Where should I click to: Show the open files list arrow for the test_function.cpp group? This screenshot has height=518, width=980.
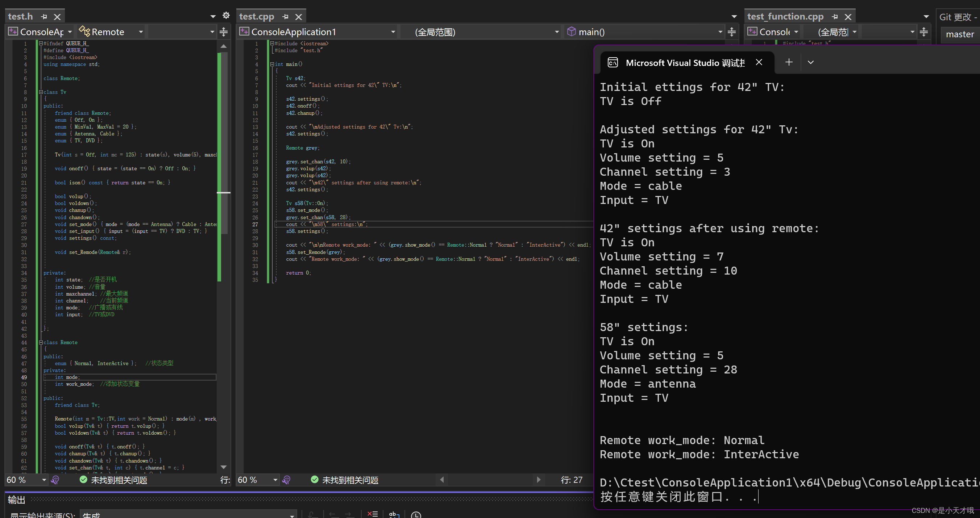[926, 16]
